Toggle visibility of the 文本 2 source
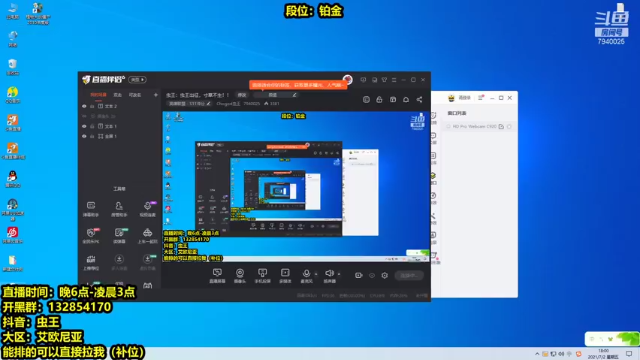This screenshot has width=640, height=360. click(84, 106)
